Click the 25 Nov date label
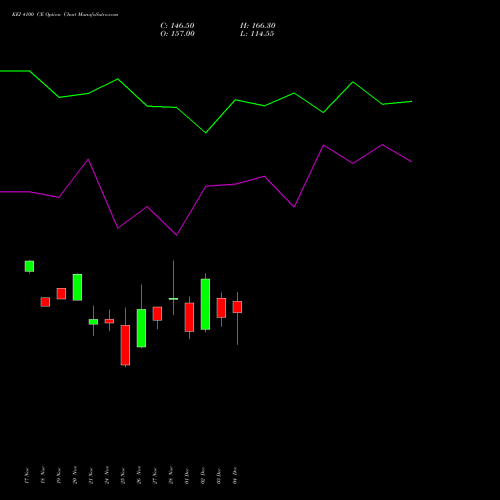This screenshot has height=500, width=500. 123,475
